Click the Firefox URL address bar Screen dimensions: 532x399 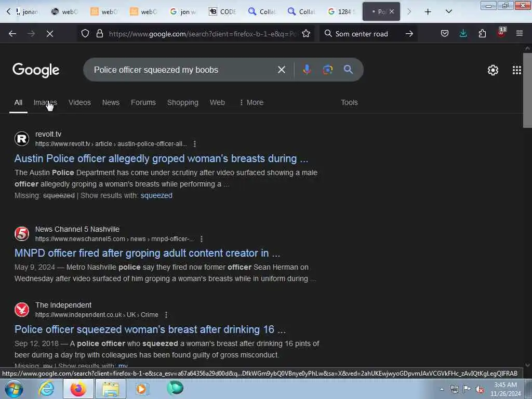[x=203, y=34]
